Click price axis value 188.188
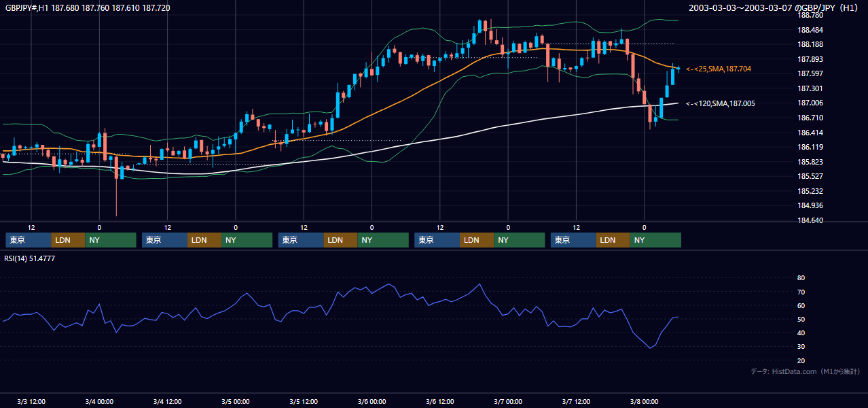This screenshot has width=868, height=408. pyautogui.click(x=810, y=44)
